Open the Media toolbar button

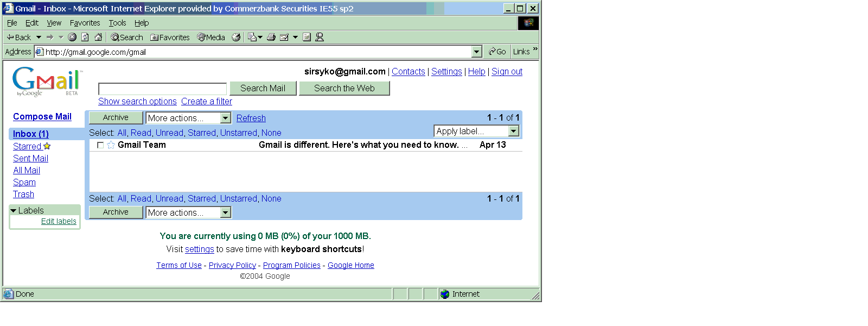coord(211,37)
